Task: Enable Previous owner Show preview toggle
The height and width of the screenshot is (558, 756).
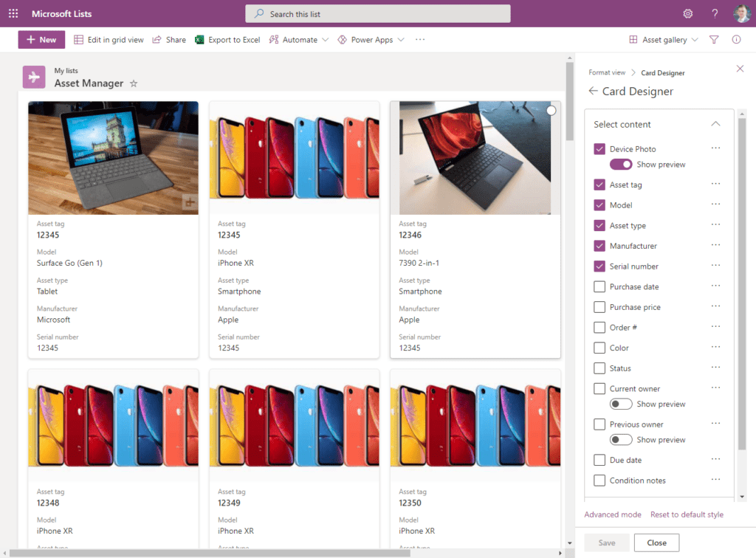Action: pyautogui.click(x=620, y=439)
